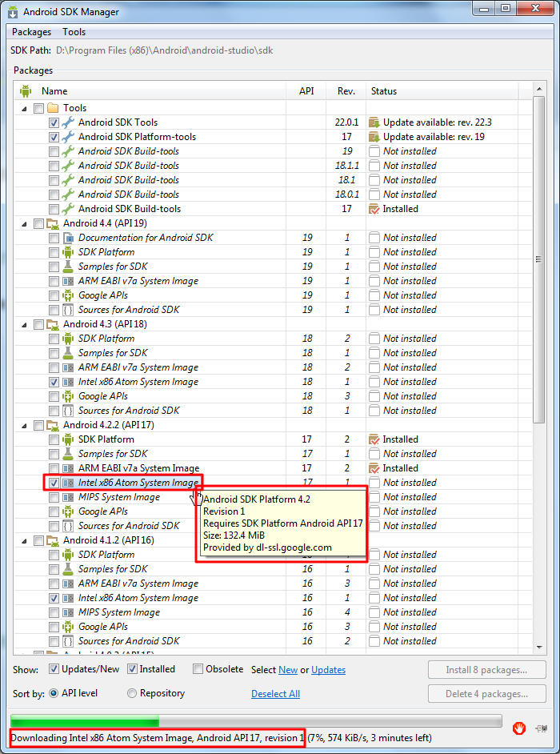Select the API level sort radio button

click(54, 693)
